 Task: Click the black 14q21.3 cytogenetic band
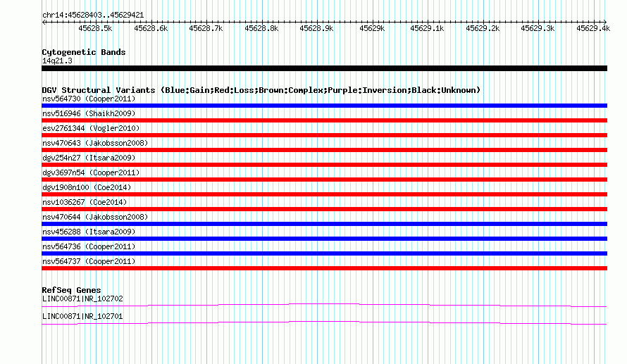[324, 68]
